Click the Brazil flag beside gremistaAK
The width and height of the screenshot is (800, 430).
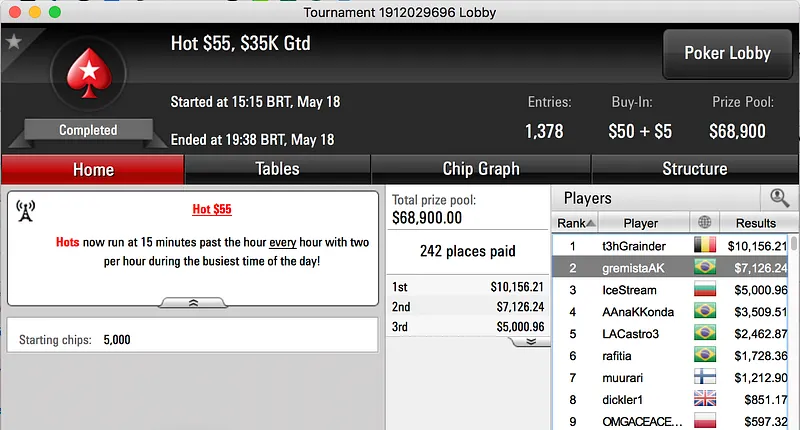click(705, 268)
